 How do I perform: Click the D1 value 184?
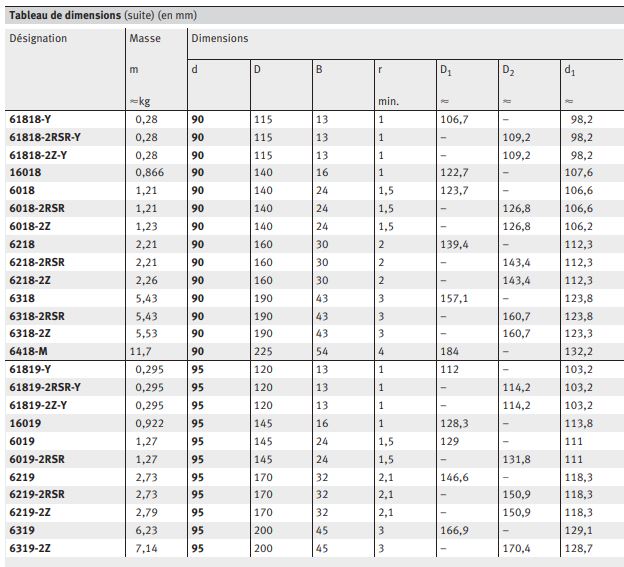coord(449,351)
